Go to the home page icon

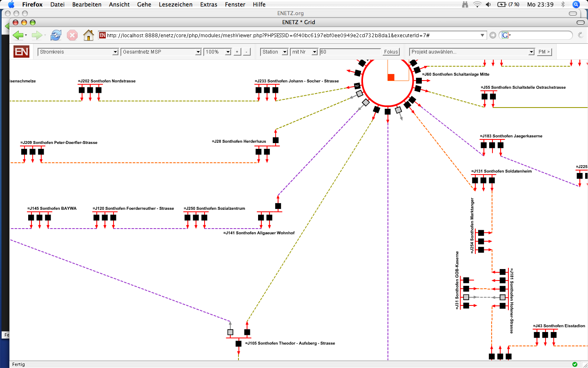point(88,36)
